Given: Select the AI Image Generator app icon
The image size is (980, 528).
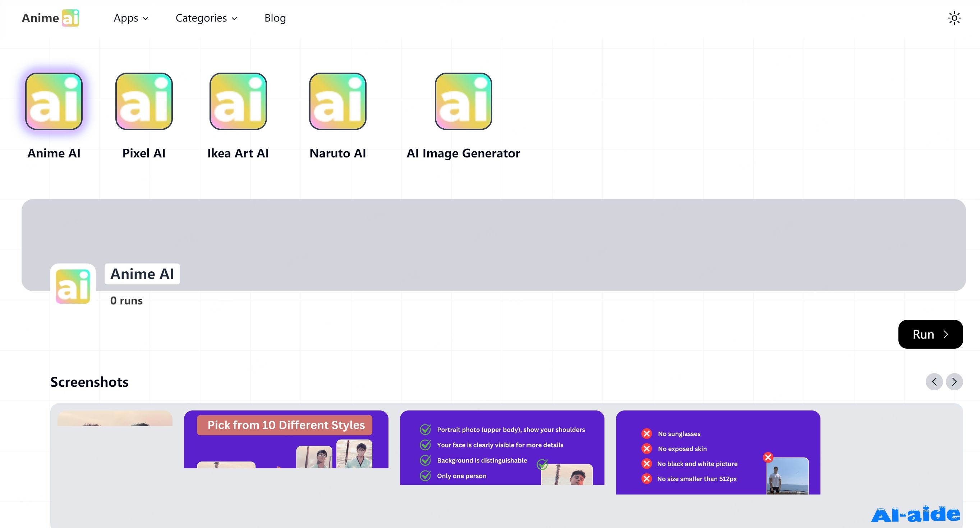Looking at the screenshot, I should [463, 101].
